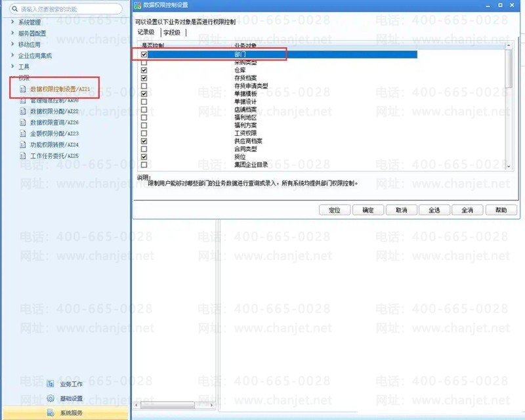This screenshot has width=525, height=420.
Task: Open the 金额权限分配/AI23 document icon
Action: [23, 134]
